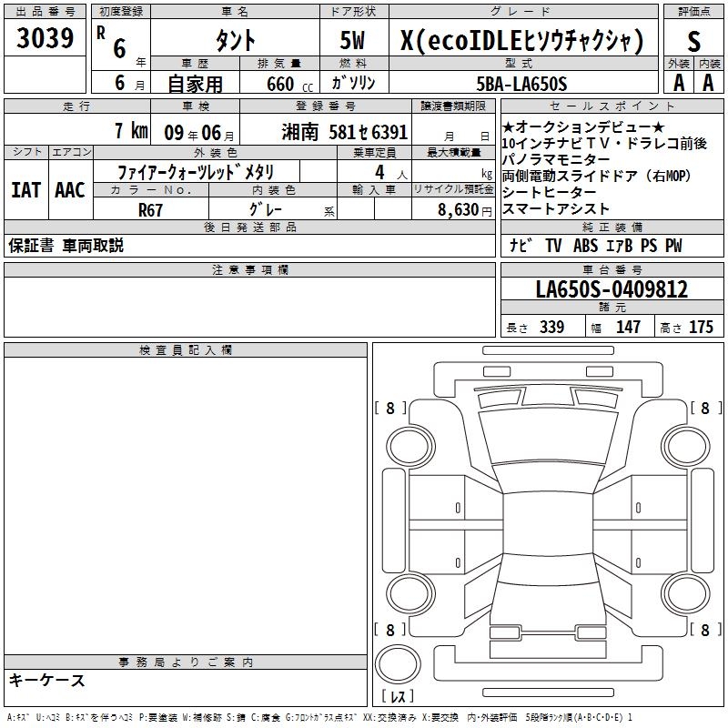
Task: Click the height value 175
Action: [x=701, y=327]
